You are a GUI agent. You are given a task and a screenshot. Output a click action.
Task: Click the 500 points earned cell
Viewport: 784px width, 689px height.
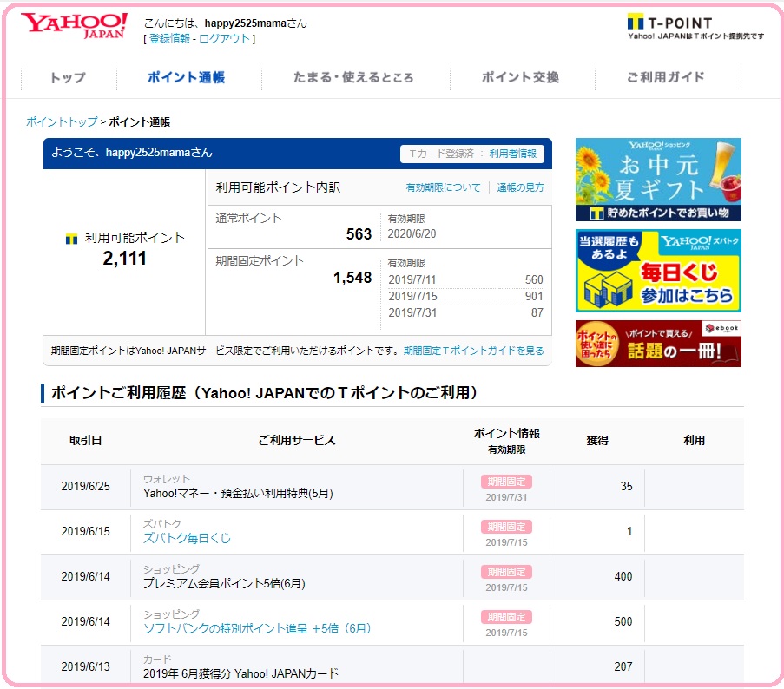pos(623,622)
